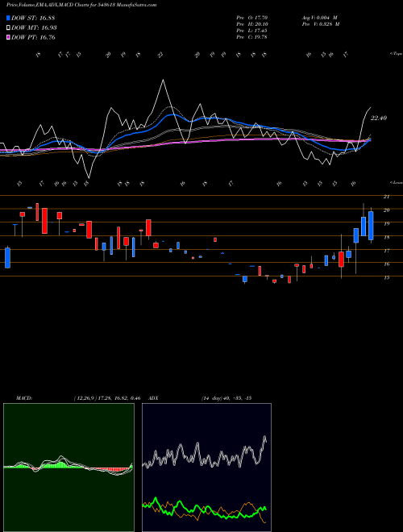Select the 'DOW ST: 16.88' legend label

pyautogui.click(x=33, y=18)
